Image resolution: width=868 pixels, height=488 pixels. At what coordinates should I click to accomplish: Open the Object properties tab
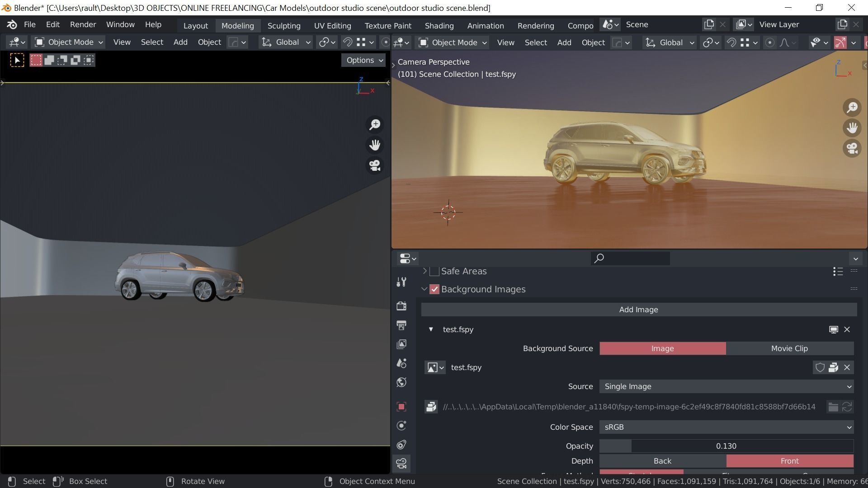tap(401, 407)
